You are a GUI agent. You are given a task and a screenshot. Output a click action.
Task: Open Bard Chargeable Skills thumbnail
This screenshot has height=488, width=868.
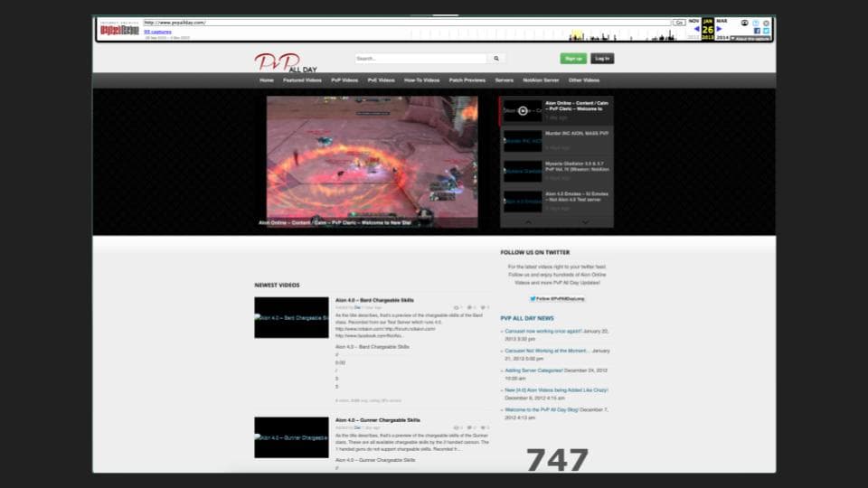coord(292,317)
